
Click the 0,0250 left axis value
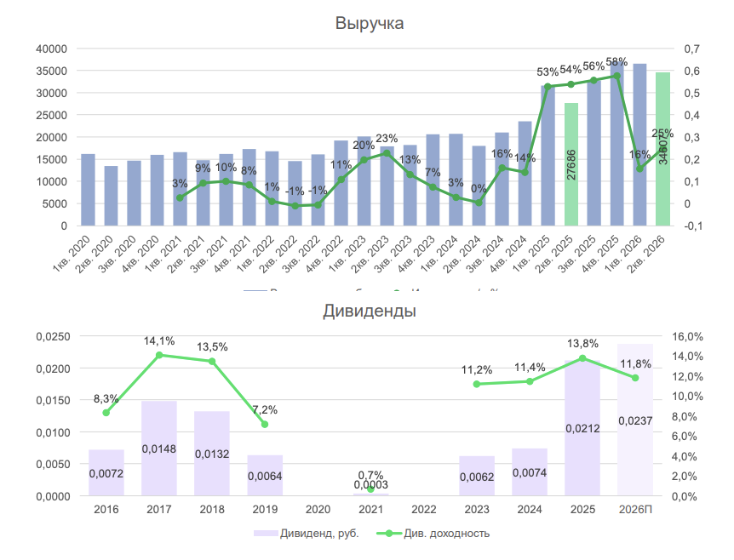click(x=53, y=337)
